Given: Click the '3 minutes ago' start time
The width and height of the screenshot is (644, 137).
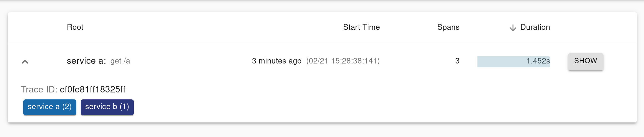Looking at the screenshot, I should pyautogui.click(x=276, y=61).
